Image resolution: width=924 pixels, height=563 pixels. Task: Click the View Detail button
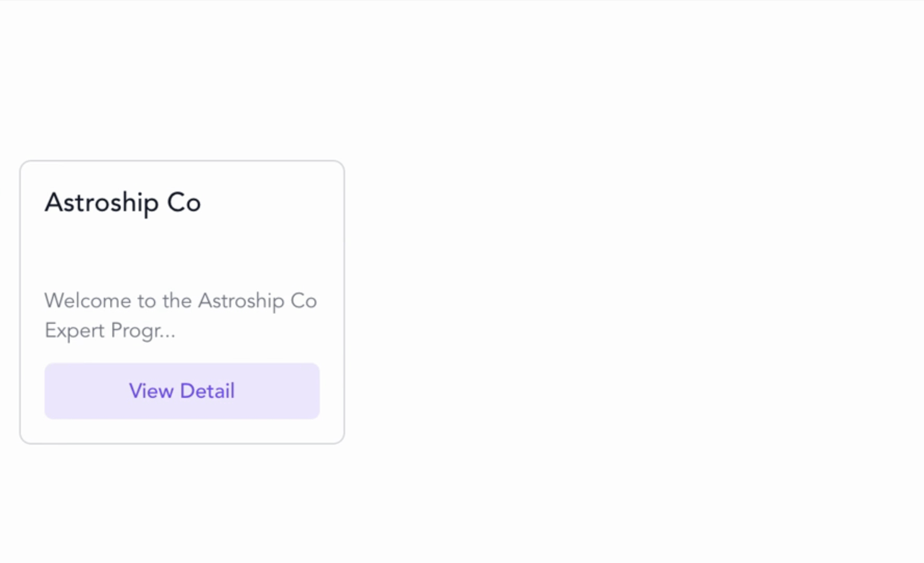click(x=182, y=391)
